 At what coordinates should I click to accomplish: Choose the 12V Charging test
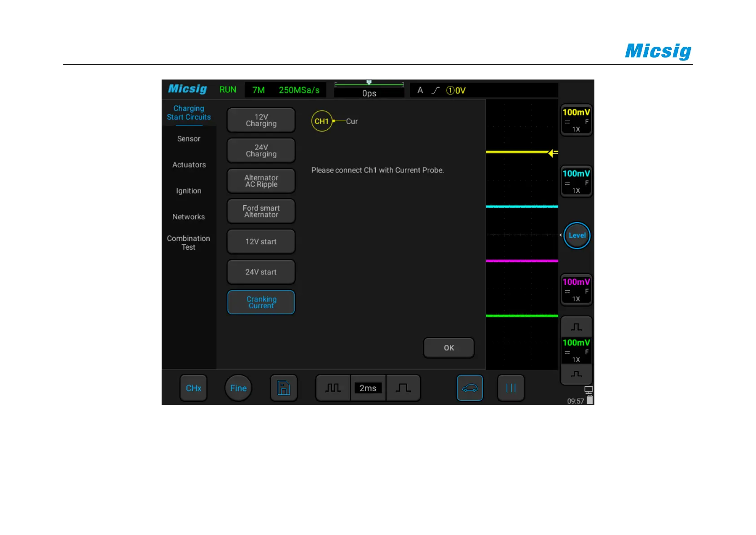pos(261,120)
